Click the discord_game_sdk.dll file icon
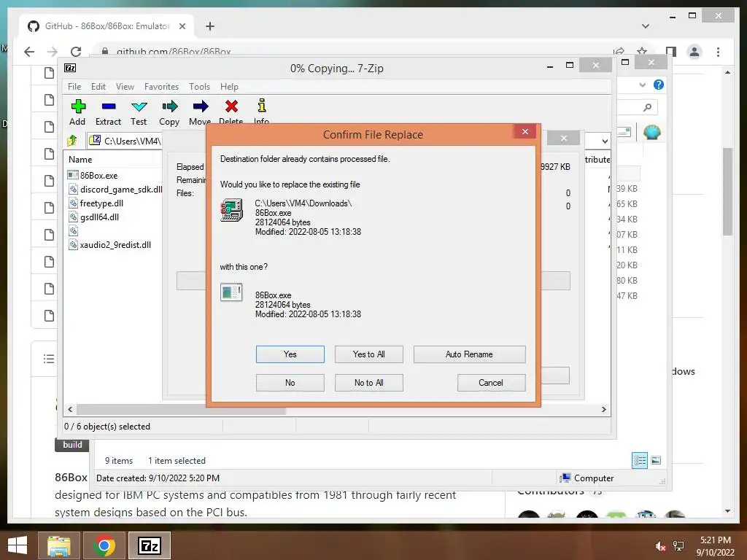The width and height of the screenshot is (747, 560). click(73, 189)
